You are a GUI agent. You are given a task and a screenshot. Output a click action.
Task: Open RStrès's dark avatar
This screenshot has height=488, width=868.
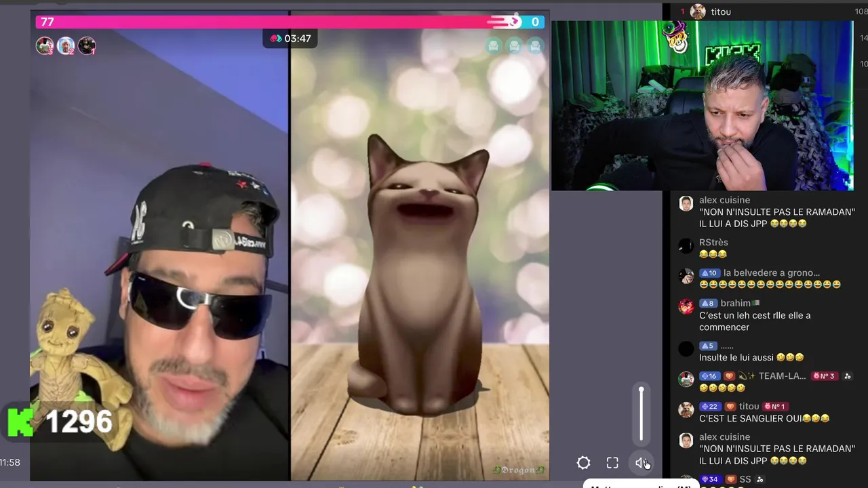[x=686, y=245]
